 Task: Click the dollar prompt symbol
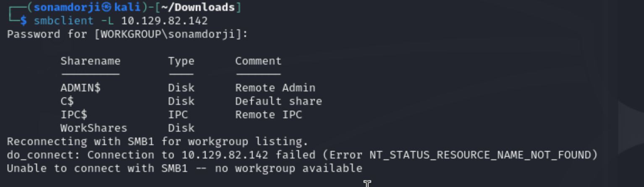[x=24, y=21]
